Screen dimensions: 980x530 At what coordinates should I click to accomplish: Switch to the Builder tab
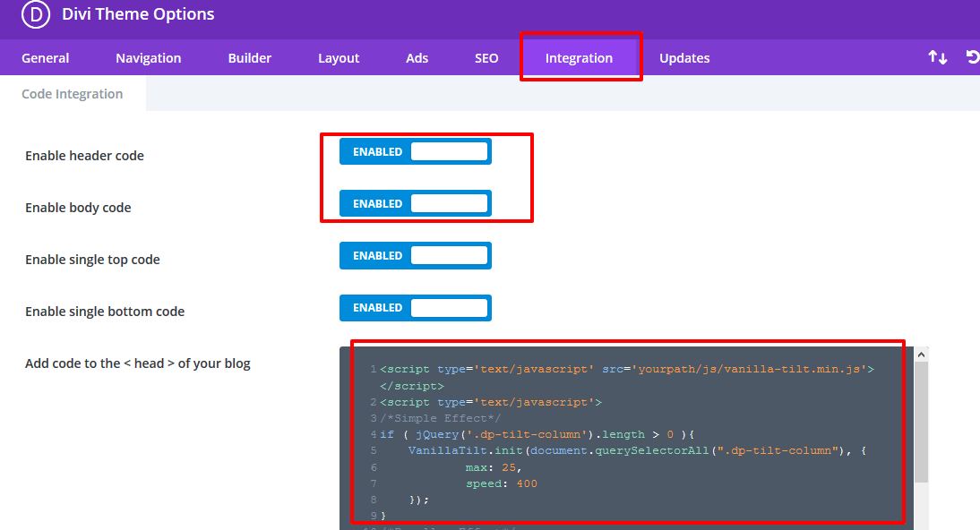[249, 58]
